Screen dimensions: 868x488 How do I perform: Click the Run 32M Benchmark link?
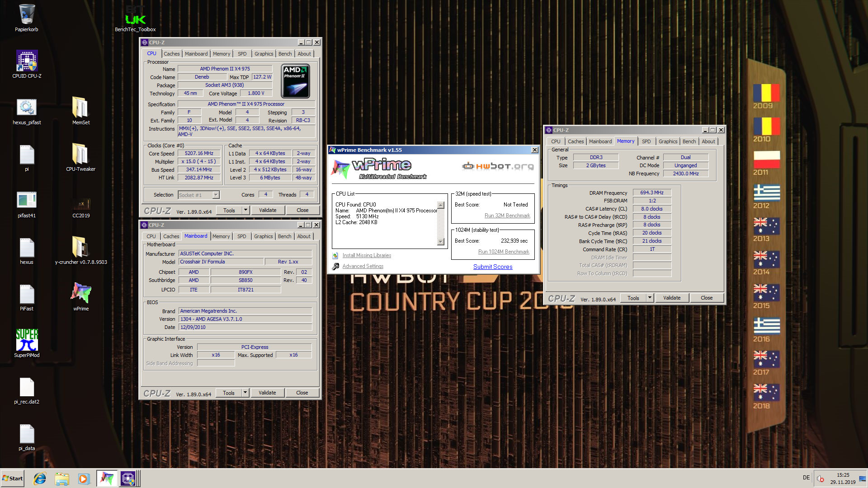pyautogui.click(x=507, y=216)
